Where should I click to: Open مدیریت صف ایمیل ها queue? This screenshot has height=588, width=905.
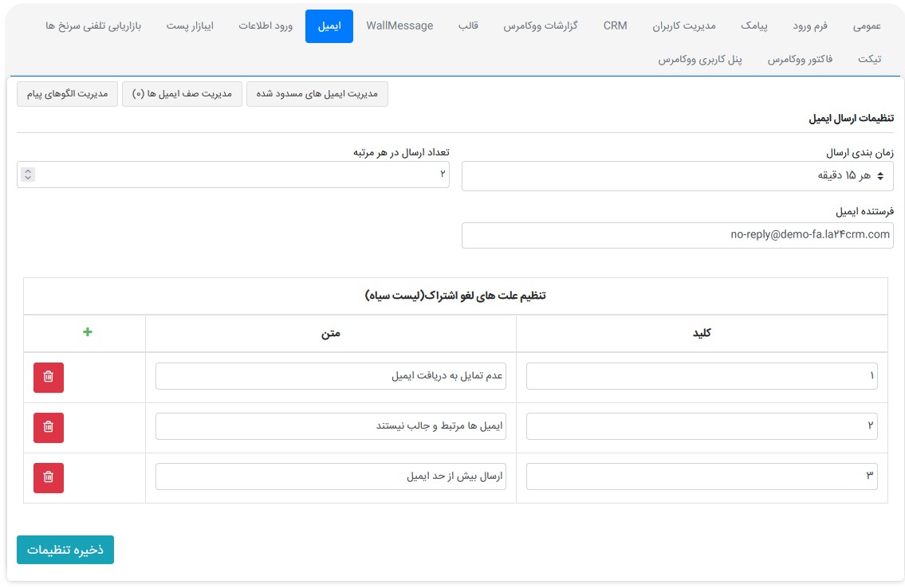pos(182,94)
